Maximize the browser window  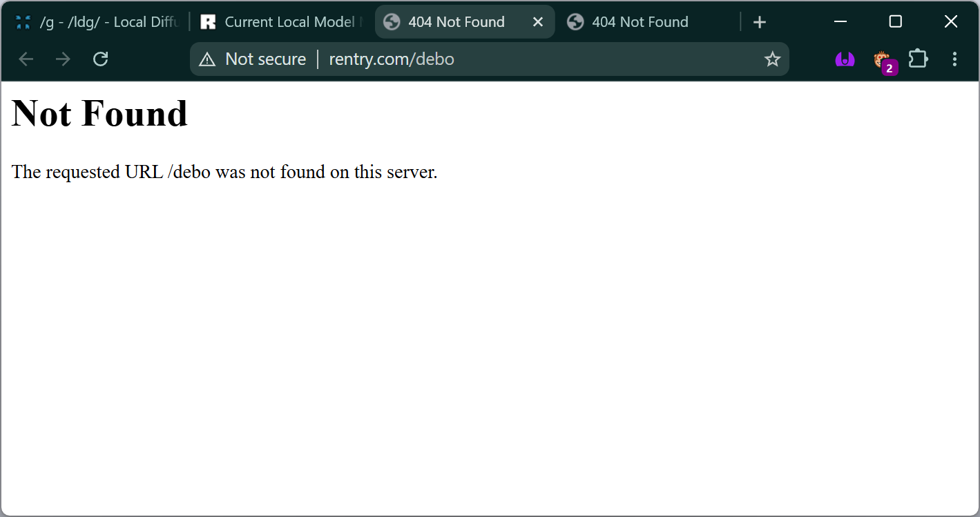coord(896,22)
